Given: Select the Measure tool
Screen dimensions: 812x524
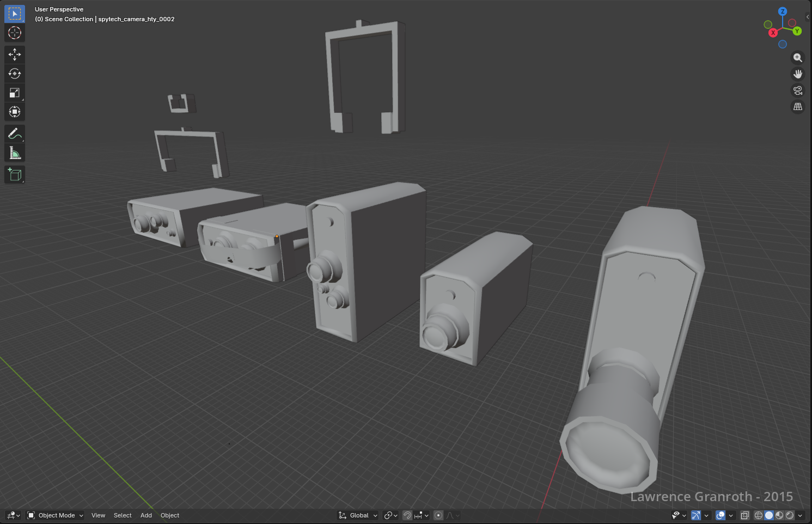Looking at the screenshot, I should [x=15, y=153].
